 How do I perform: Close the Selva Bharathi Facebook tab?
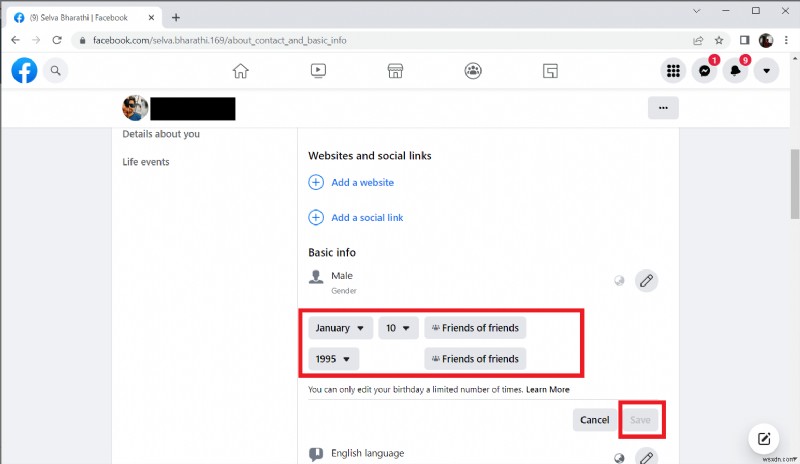pos(151,18)
